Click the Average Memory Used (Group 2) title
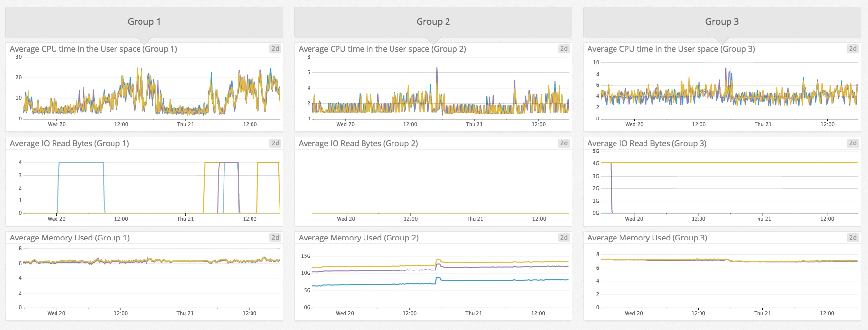868x330 pixels. coord(358,238)
